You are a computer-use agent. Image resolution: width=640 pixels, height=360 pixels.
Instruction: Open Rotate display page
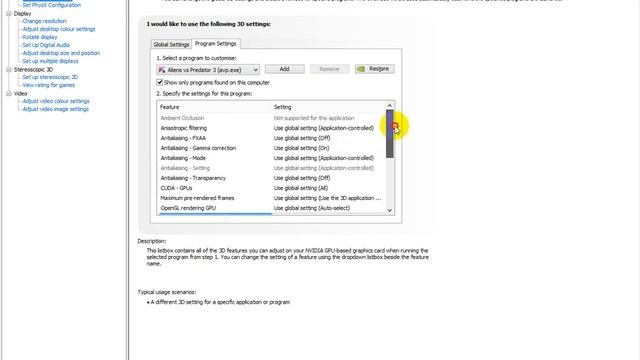40,37
